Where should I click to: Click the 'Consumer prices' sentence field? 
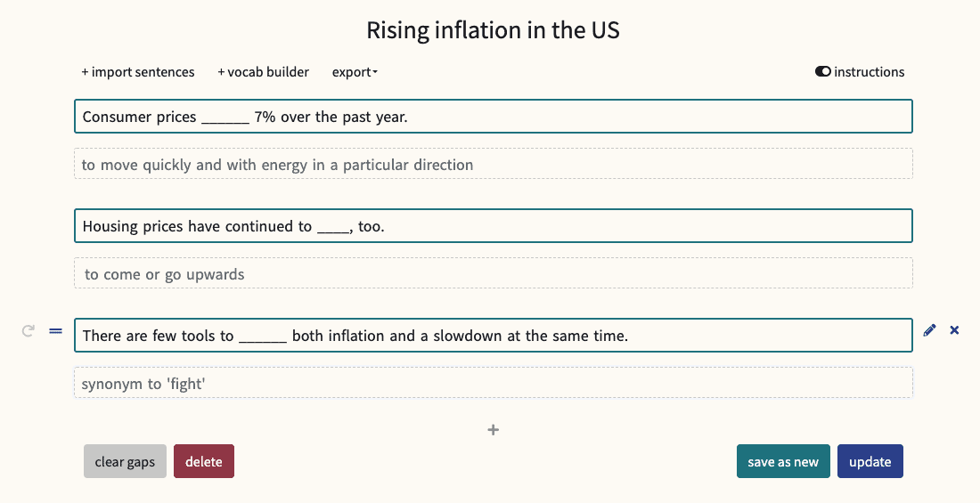(493, 117)
